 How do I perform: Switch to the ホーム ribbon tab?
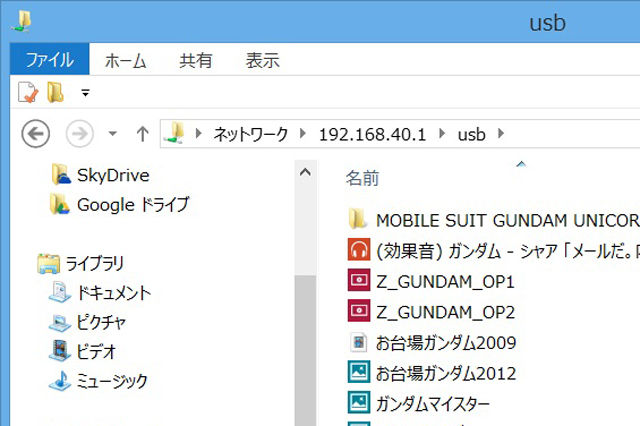pyautogui.click(x=125, y=60)
